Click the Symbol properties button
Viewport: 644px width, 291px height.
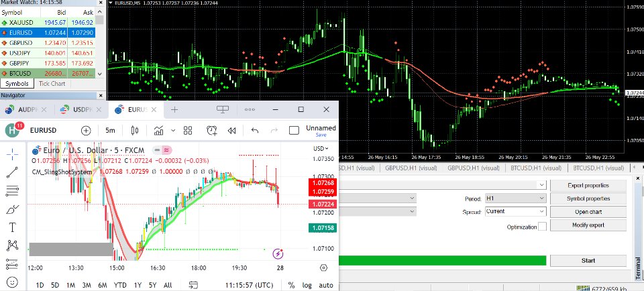pos(588,198)
